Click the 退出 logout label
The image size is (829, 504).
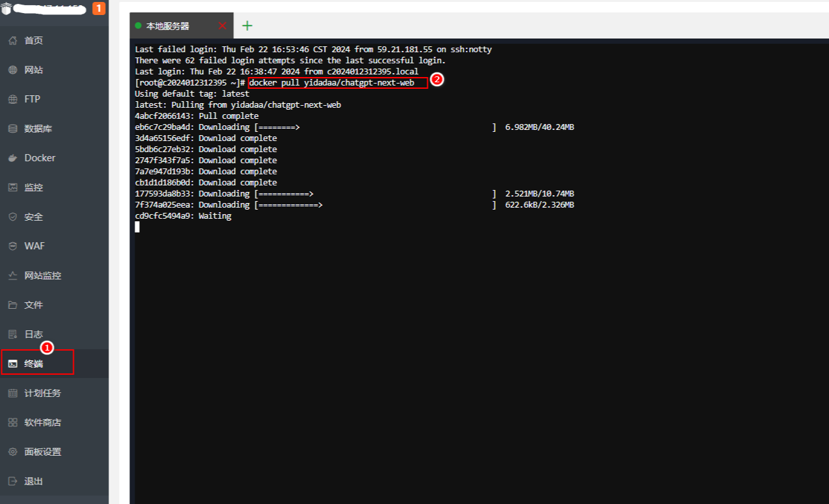click(x=34, y=481)
